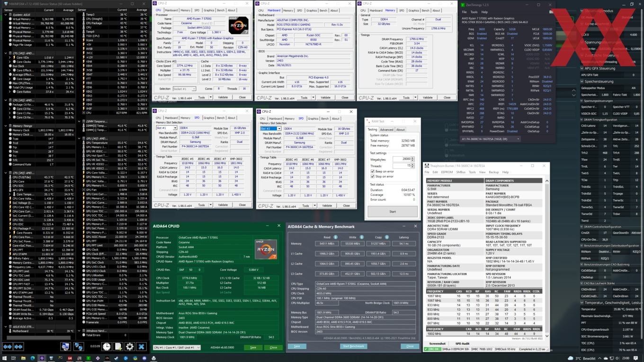This screenshot has width=644, height=362.
Task: Collapse System: ASUS group in HWiNFO
Action: (6, 15)
